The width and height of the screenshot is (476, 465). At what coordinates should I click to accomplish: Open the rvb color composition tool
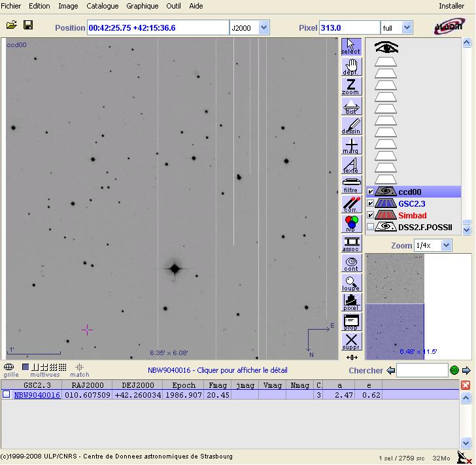(x=351, y=224)
